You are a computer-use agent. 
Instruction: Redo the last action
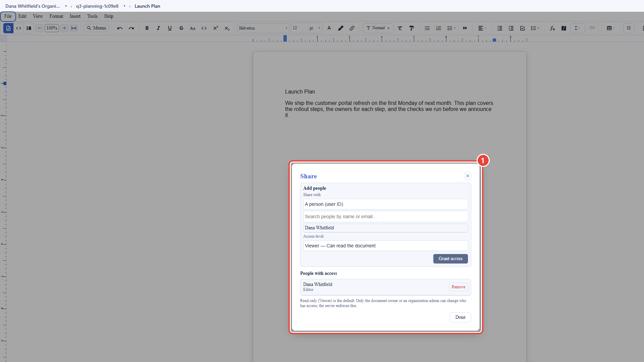coord(131,28)
